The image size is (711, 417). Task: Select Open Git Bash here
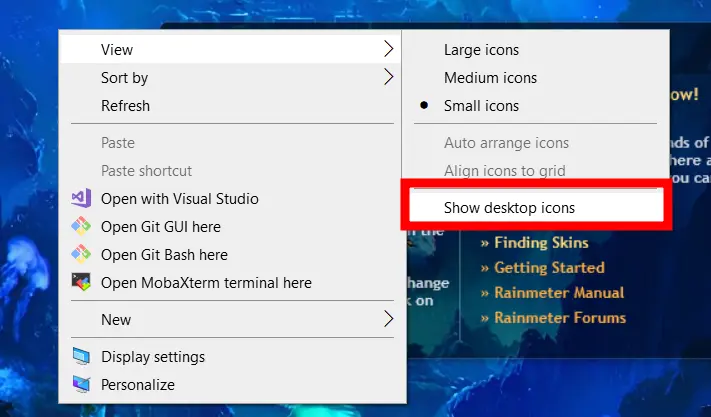pyautogui.click(x=164, y=255)
